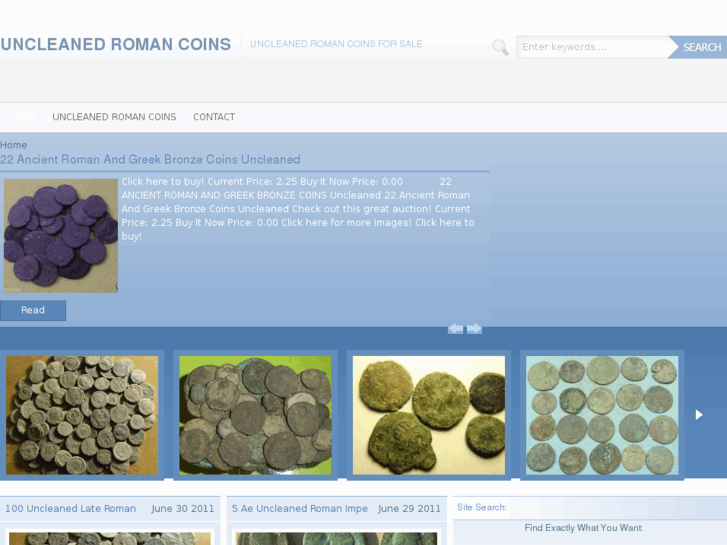Click the June 30 2011 date
727x545 pixels.
pos(183,509)
